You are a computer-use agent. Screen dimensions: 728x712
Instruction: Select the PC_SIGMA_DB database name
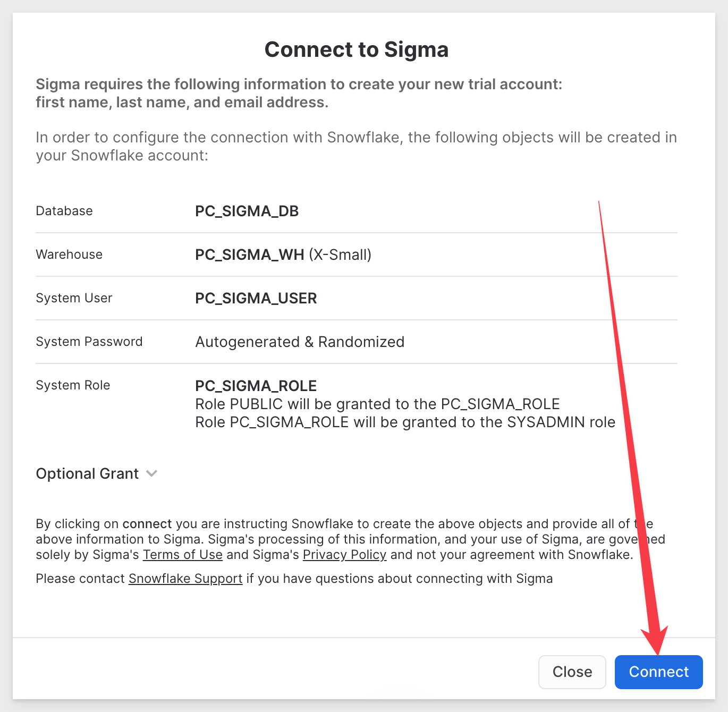click(247, 211)
